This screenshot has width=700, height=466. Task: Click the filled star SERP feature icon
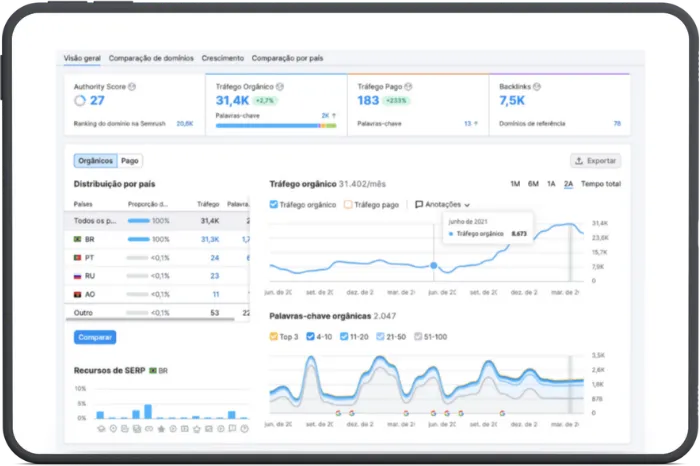161,429
